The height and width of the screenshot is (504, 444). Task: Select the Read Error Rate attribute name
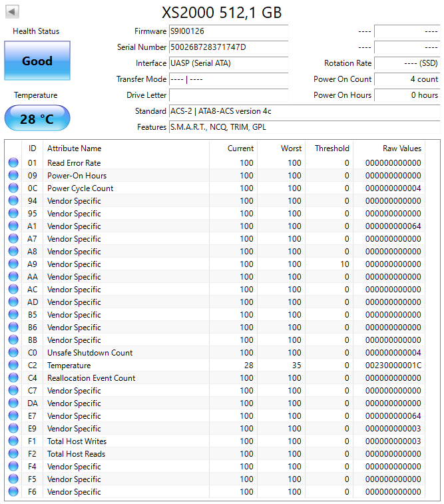[74, 163]
